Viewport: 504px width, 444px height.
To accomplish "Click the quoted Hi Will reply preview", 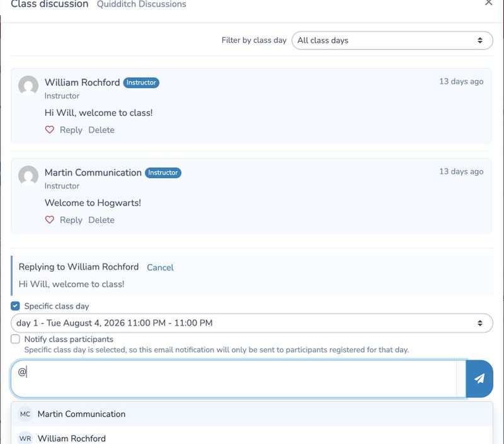I will click(x=71, y=284).
